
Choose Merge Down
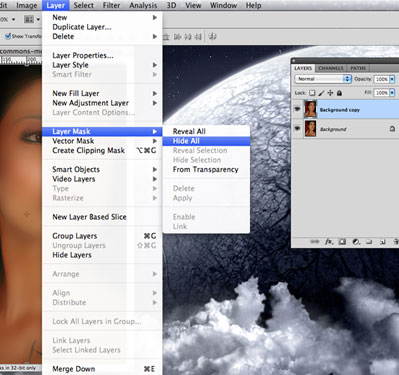[102, 369]
